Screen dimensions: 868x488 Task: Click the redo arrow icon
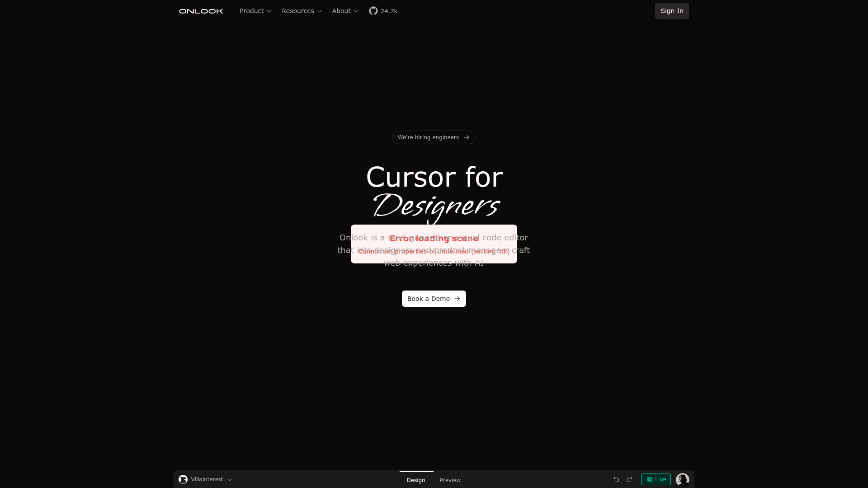pos(629,479)
